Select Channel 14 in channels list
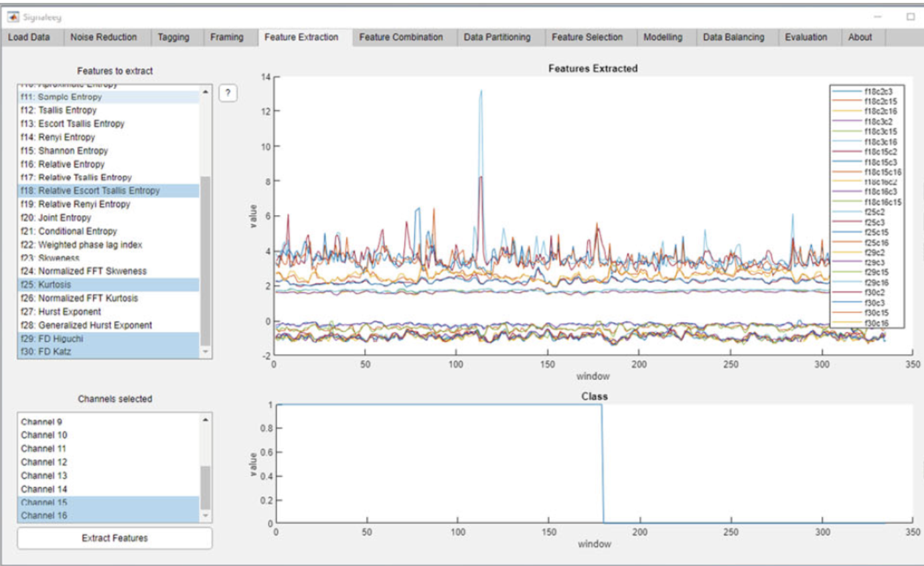The width and height of the screenshot is (924, 566). (108, 489)
